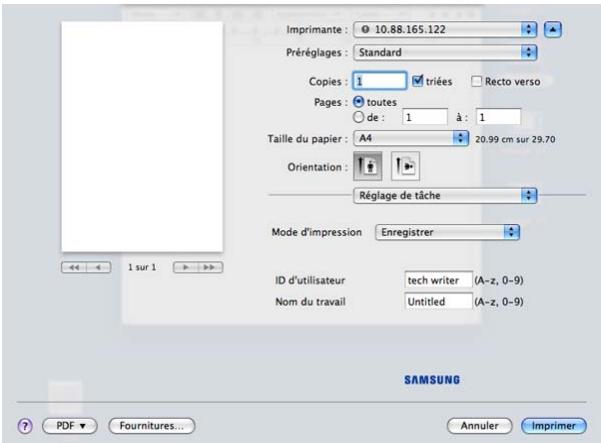Viewport: 601px width, 443px height.
Task: Go to first preview page
Action: point(74,267)
